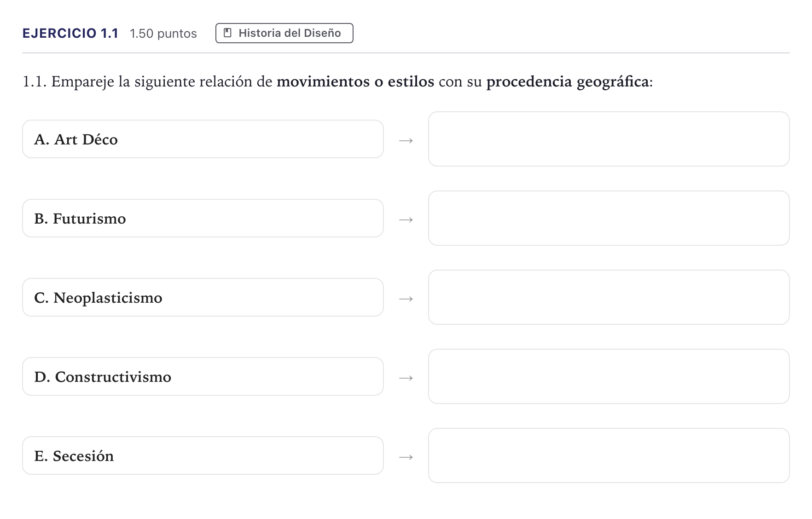Click the answer box for Constructivismo
812x519 pixels.
point(609,376)
